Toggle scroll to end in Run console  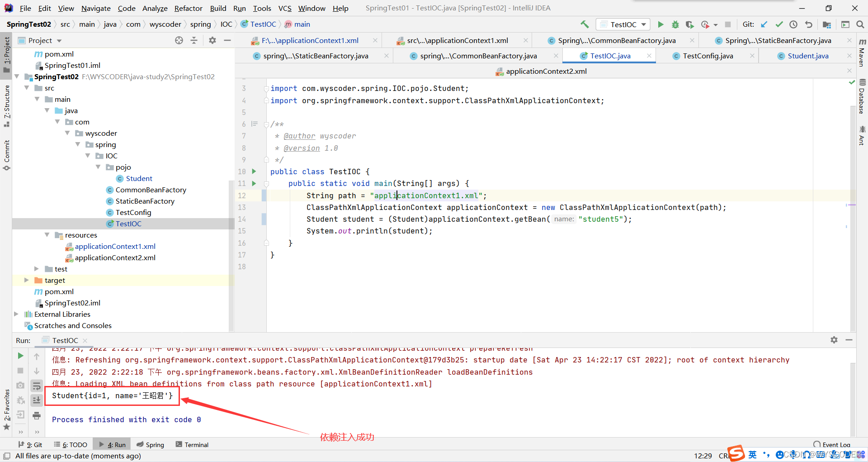click(37, 400)
